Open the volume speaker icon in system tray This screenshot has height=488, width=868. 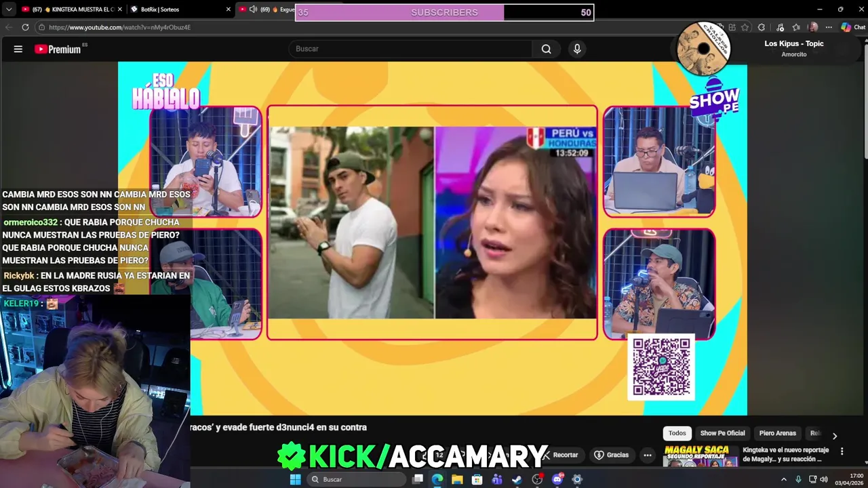[x=825, y=479]
